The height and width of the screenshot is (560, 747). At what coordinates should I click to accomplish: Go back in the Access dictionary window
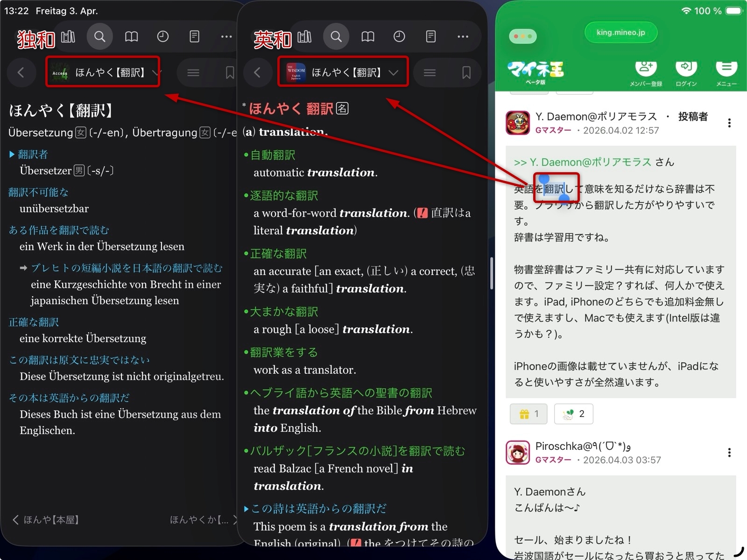pyautogui.click(x=21, y=72)
